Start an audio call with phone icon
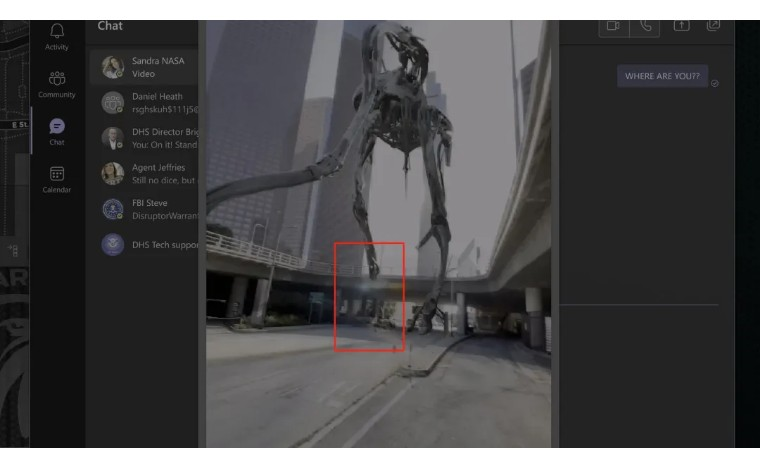 coord(645,26)
